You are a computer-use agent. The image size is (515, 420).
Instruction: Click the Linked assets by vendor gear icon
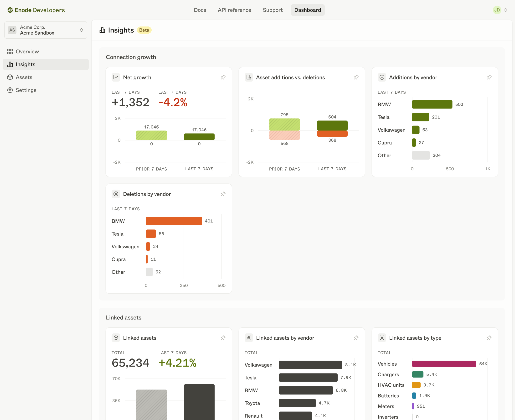(x=249, y=338)
